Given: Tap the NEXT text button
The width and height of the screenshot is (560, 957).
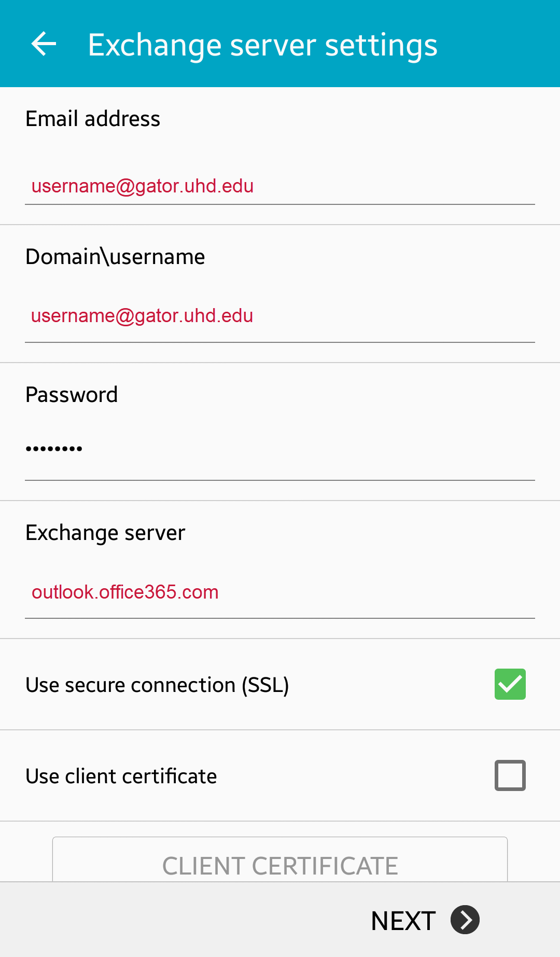Looking at the screenshot, I should (403, 921).
